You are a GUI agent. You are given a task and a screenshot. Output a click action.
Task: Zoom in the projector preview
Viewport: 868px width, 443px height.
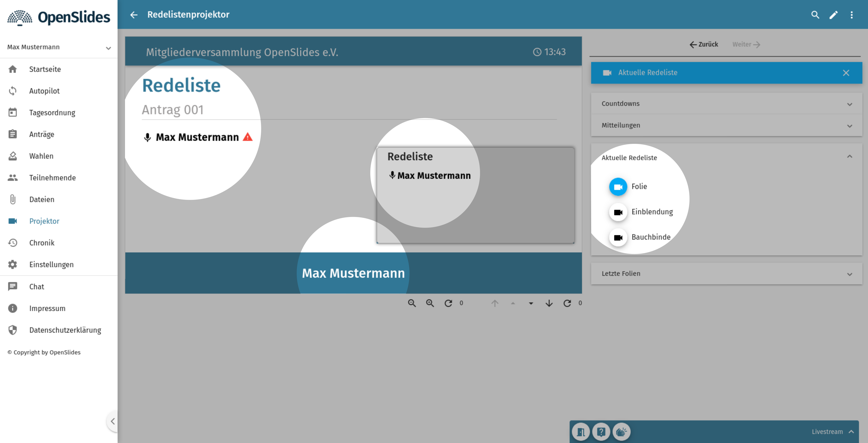[x=430, y=303]
